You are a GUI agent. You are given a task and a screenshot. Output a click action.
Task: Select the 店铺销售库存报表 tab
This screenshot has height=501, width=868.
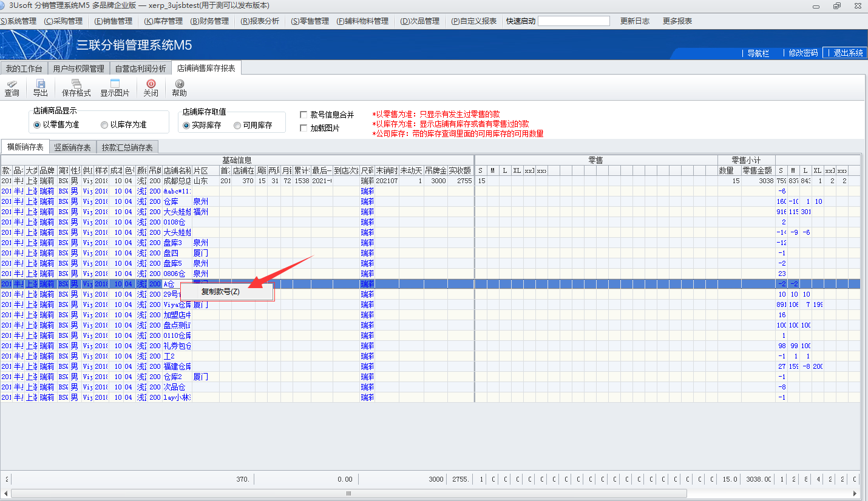point(206,68)
